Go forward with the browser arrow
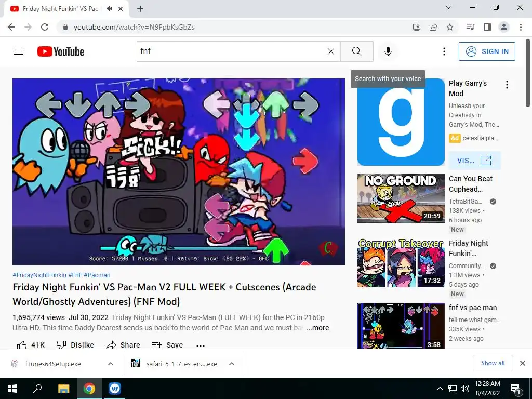Viewport: 532px width, 399px height. pos(28,27)
